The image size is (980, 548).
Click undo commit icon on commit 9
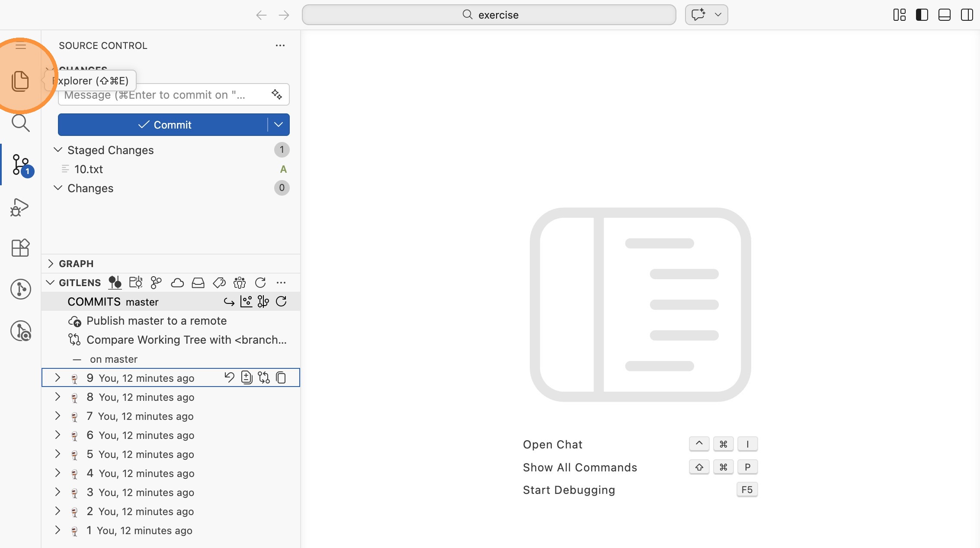tap(229, 377)
